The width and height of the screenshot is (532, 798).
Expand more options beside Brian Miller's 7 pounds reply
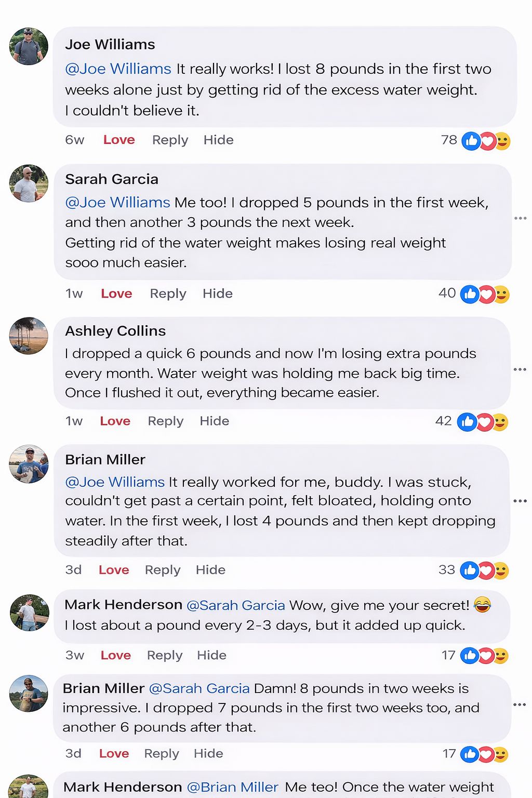520,705
